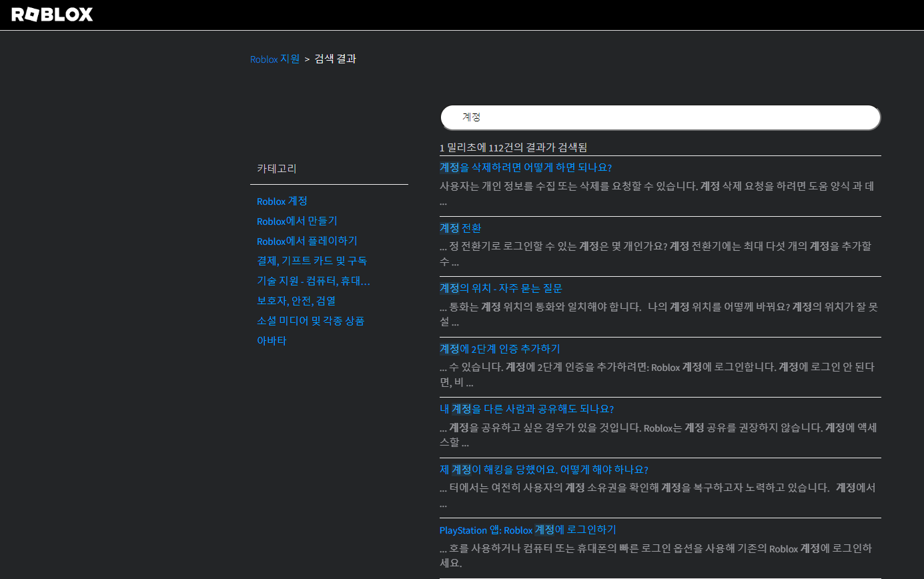This screenshot has height=579, width=924.
Task: Click the Roblox logo in header
Action: click(x=52, y=15)
